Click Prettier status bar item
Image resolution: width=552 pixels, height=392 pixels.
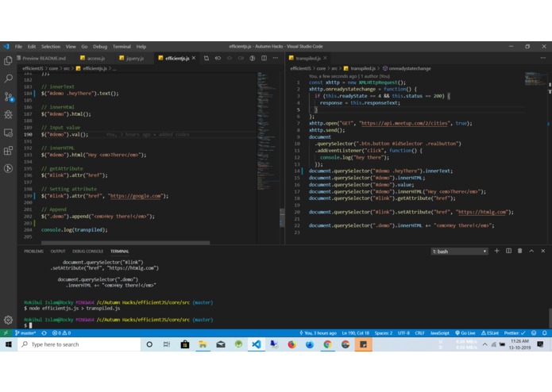pyautogui.click(x=515, y=333)
